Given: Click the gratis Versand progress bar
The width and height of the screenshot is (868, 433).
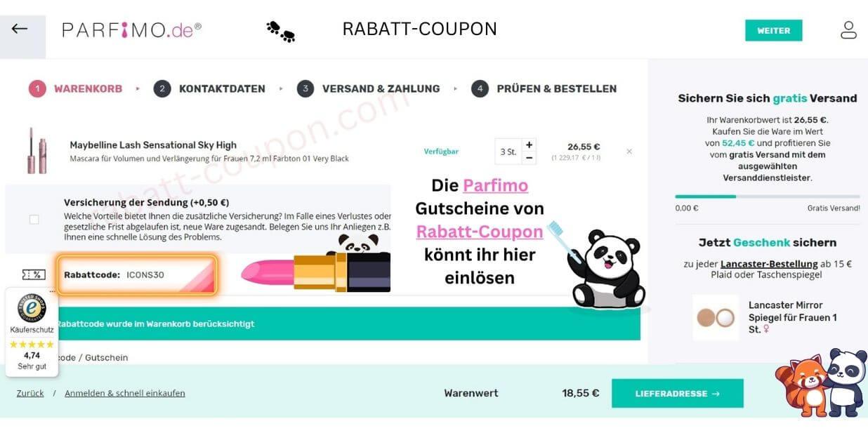Looking at the screenshot, I should pyautogui.click(x=767, y=196).
